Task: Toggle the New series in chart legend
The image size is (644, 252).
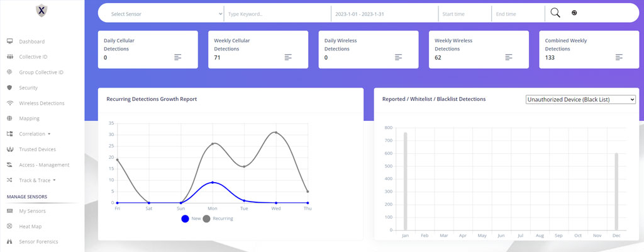Action: (x=186, y=219)
